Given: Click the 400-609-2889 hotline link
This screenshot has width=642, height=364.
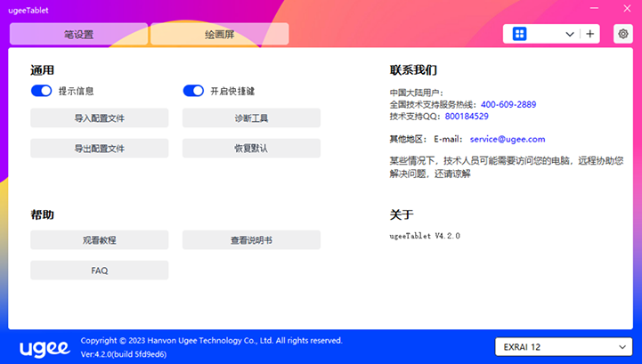Looking at the screenshot, I should 508,104.
